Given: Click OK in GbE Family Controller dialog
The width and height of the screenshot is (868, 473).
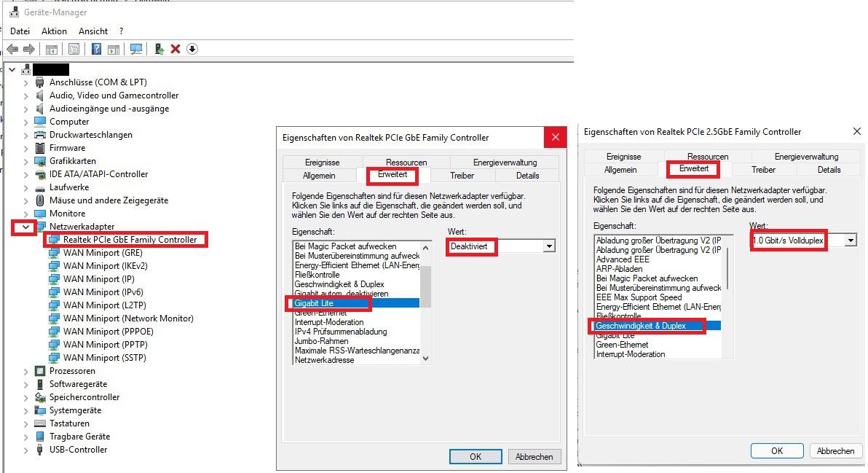Looking at the screenshot, I should [x=476, y=457].
